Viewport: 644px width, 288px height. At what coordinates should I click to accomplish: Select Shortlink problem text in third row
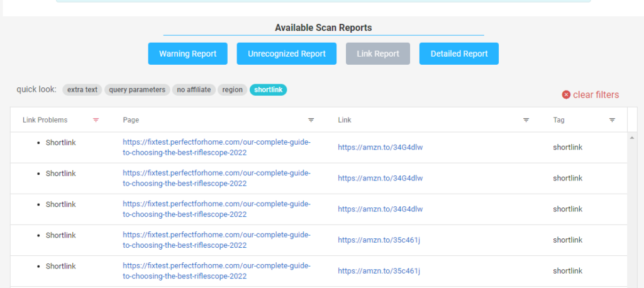click(61, 204)
